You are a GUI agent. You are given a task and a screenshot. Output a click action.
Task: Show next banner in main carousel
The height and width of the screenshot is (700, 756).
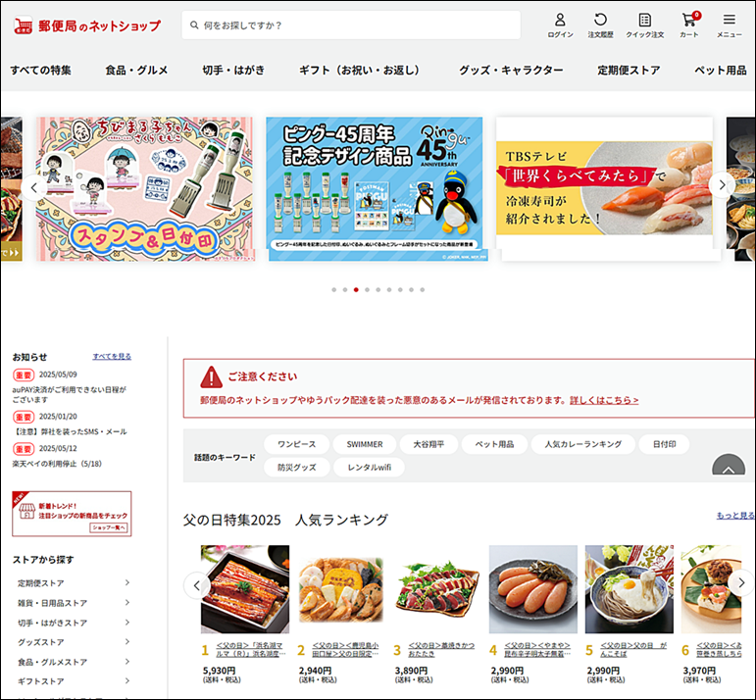[x=722, y=184]
